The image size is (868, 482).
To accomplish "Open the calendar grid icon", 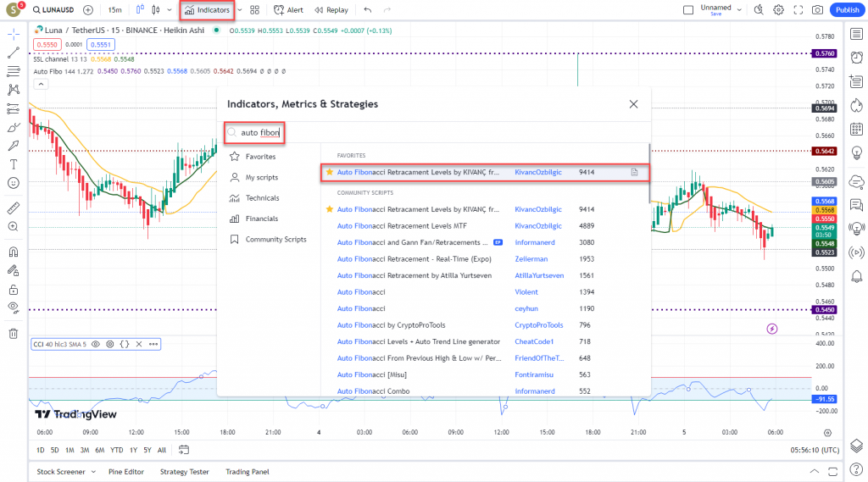I will [x=856, y=129].
